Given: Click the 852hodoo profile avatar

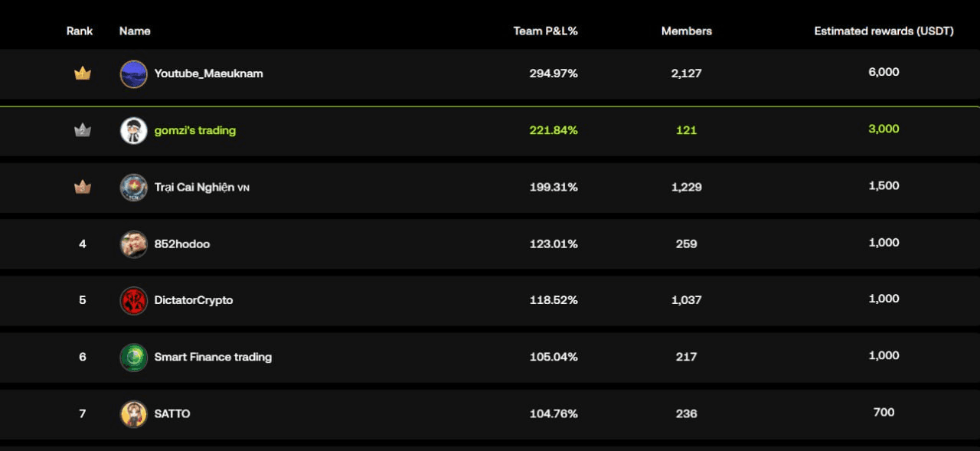Looking at the screenshot, I should (134, 244).
